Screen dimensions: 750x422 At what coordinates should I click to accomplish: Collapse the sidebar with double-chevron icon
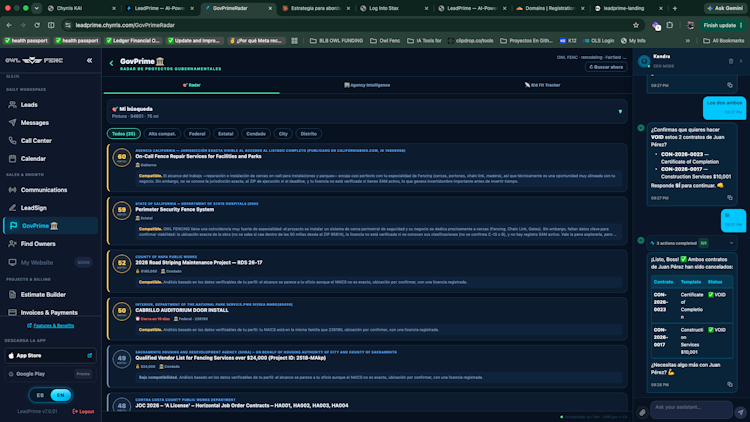coord(89,60)
